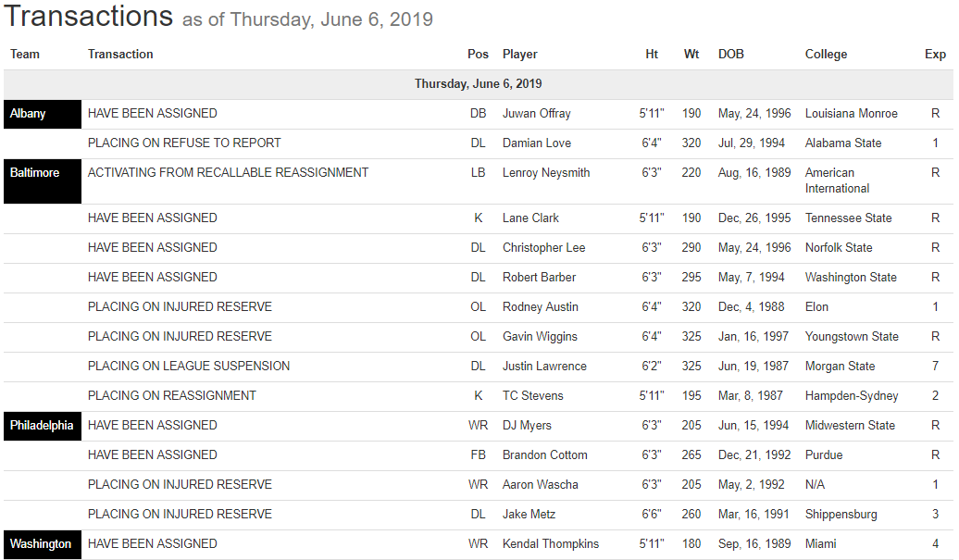Select Justin Lawrence in the list
Image resolution: width=959 pixels, height=560 pixels.
click(x=544, y=367)
